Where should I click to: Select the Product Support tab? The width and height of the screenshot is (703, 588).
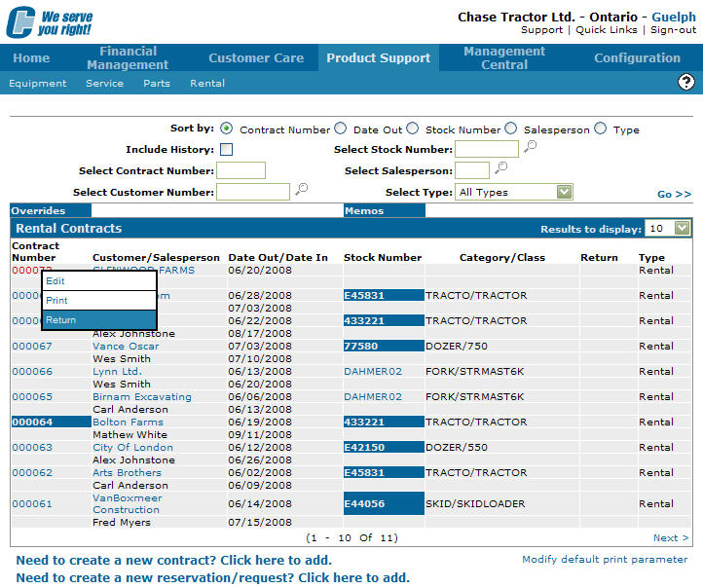[379, 57]
